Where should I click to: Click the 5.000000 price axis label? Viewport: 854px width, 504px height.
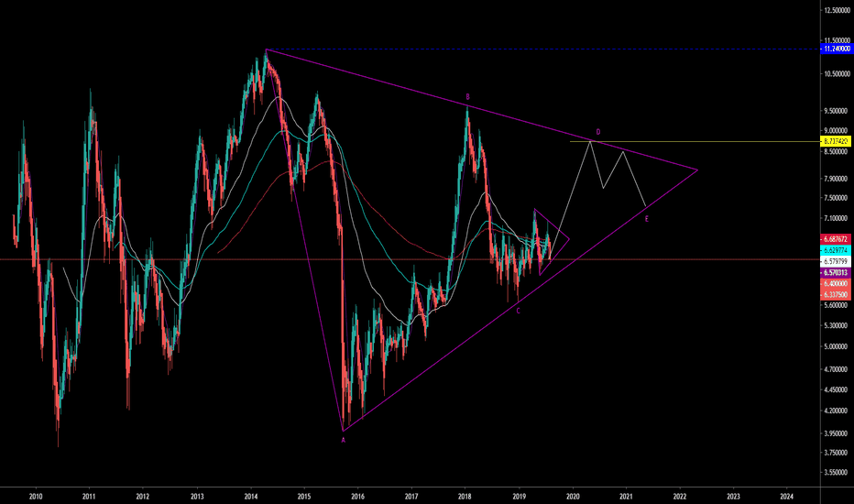point(838,346)
